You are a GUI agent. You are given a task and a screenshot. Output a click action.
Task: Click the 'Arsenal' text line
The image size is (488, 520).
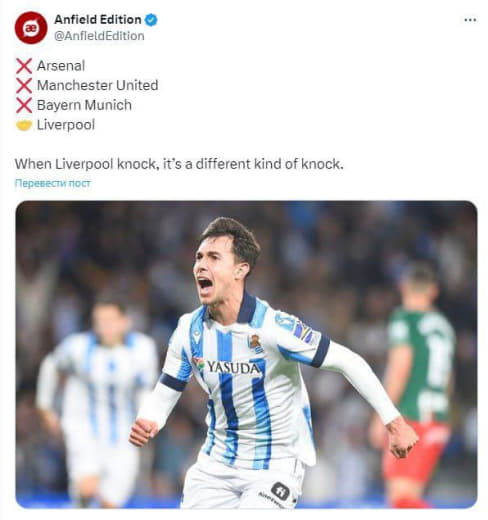tap(61, 66)
